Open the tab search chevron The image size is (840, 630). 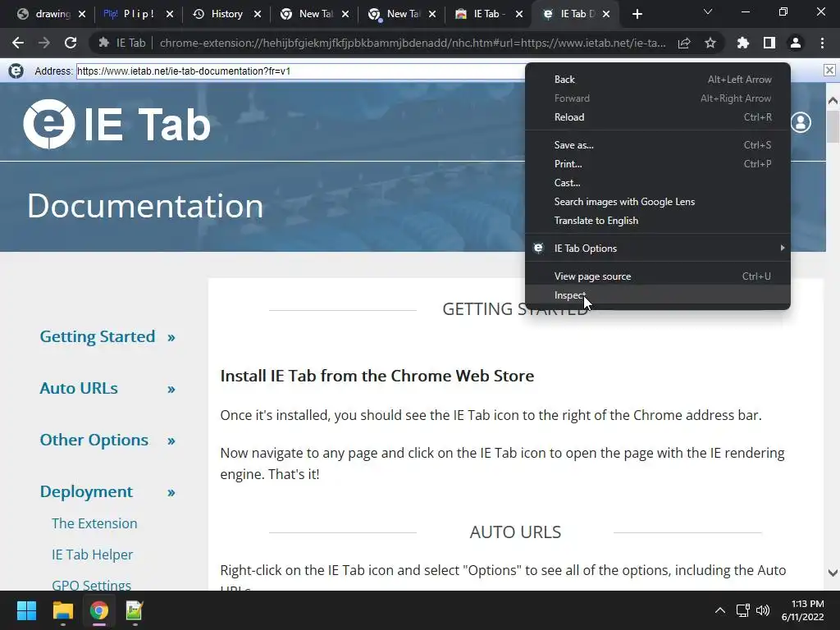pos(707,11)
